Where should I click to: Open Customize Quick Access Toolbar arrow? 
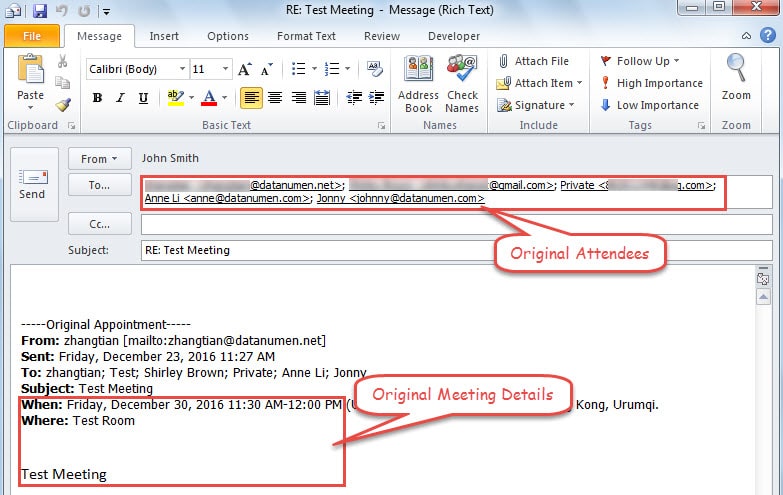106,11
